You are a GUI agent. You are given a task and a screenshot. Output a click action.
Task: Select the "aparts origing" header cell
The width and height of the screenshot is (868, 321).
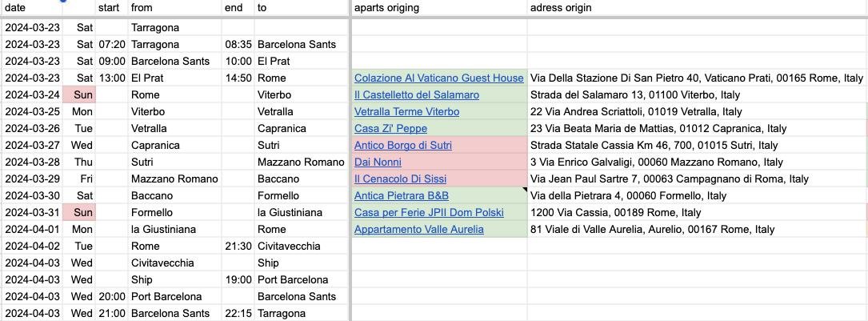pyautogui.click(x=438, y=8)
